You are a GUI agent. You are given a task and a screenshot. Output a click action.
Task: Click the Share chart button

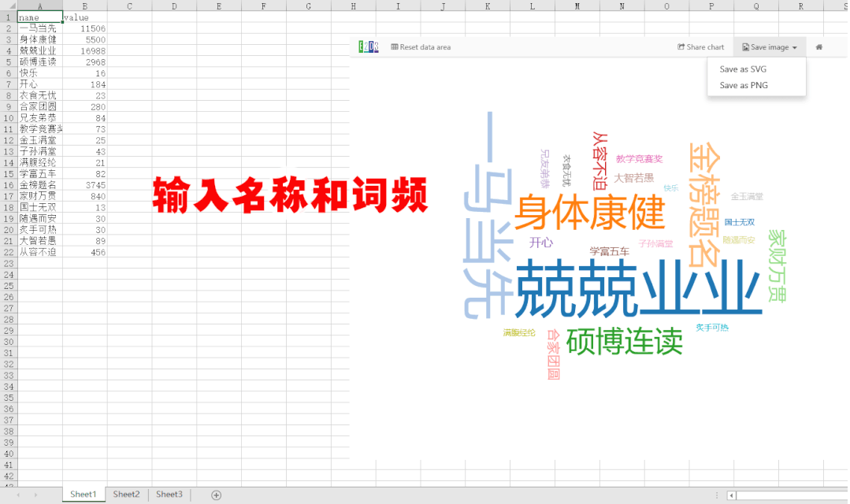click(700, 47)
